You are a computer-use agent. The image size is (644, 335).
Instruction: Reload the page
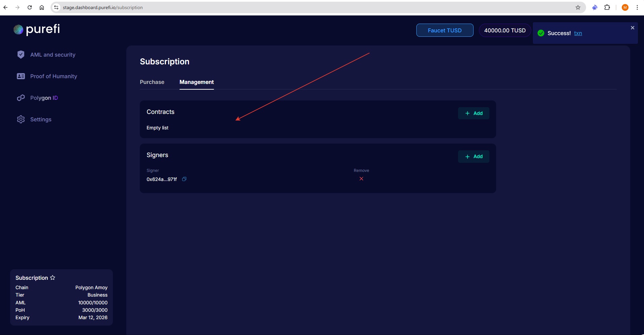tap(30, 7)
